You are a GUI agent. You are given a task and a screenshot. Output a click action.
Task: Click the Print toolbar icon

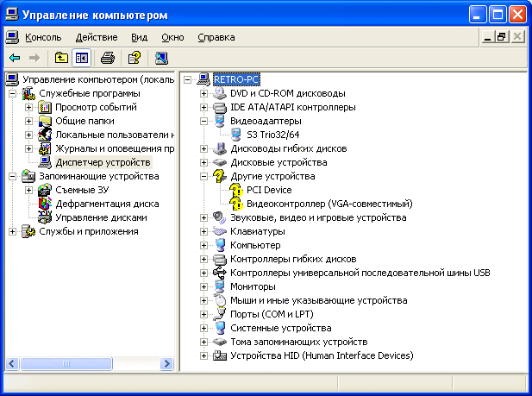[108, 58]
